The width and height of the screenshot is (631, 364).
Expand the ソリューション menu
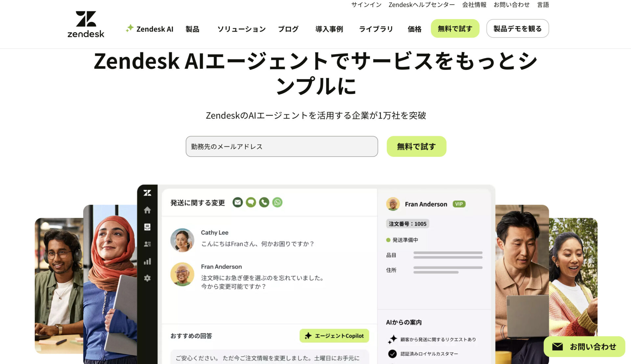click(242, 29)
